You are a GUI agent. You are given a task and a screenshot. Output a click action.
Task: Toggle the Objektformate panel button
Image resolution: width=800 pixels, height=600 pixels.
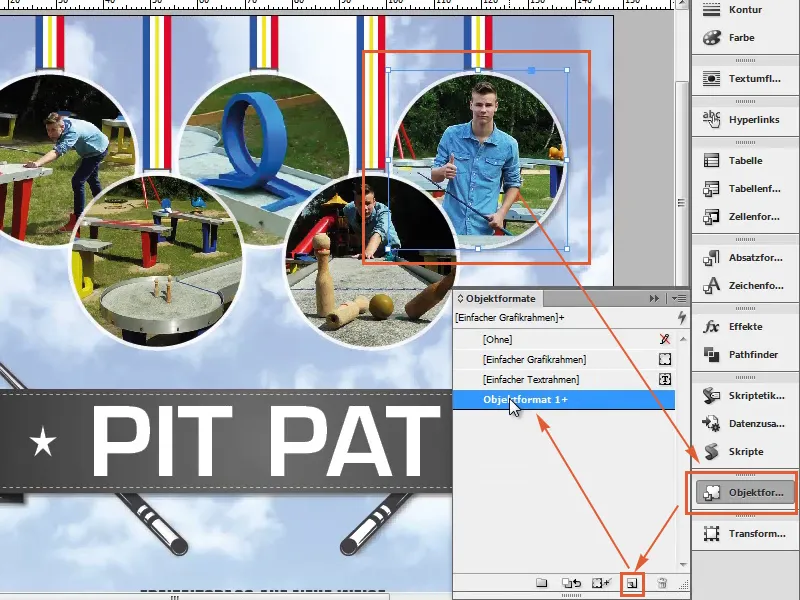(744, 493)
